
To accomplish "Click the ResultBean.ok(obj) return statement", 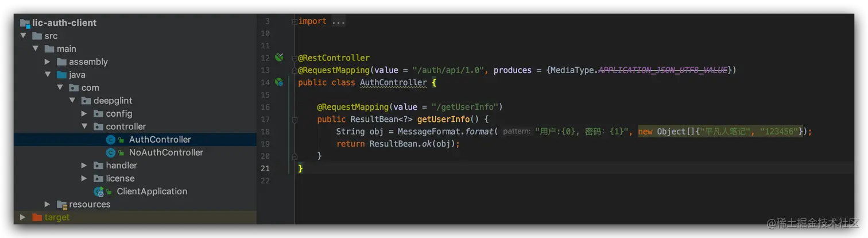I will click(x=398, y=144).
